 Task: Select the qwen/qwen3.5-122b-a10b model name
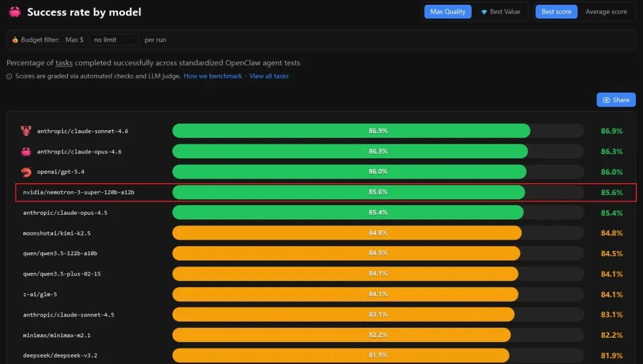60,253
